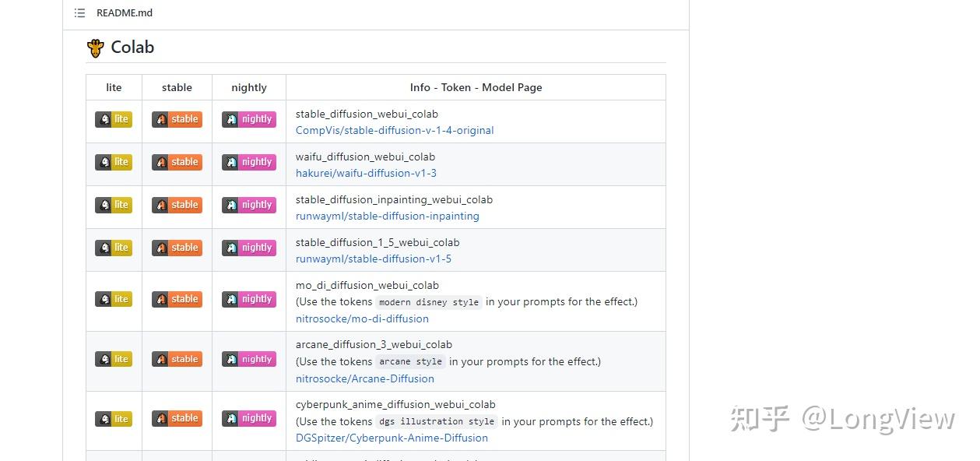
Task: Open the CompVis/stable-diffusion-v-1-4-original link
Action: coord(395,131)
